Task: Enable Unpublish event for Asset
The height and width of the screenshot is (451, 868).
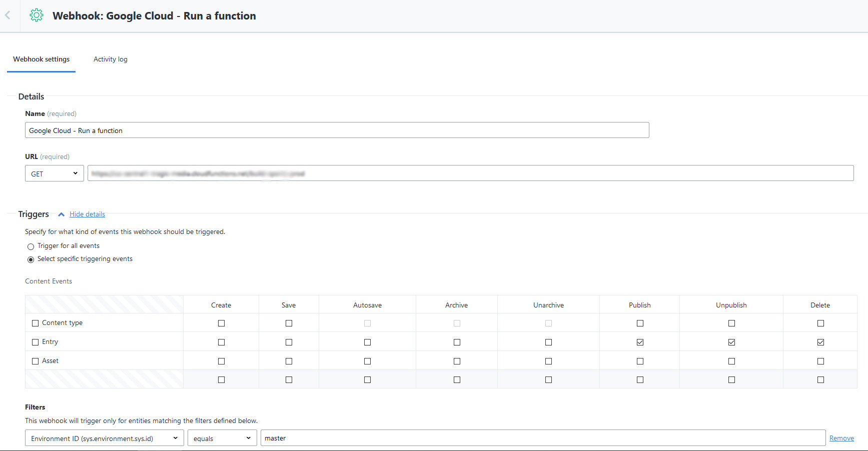Action: pos(731,361)
